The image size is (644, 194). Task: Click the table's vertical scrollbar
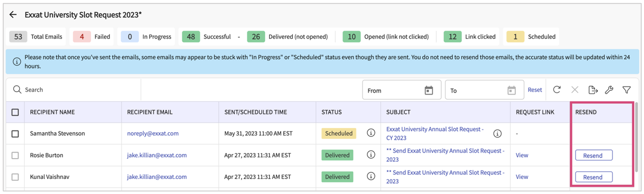637,137
